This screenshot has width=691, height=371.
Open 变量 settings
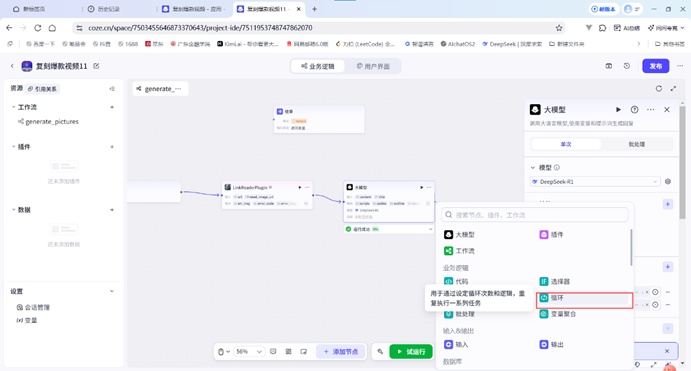click(x=27, y=320)
